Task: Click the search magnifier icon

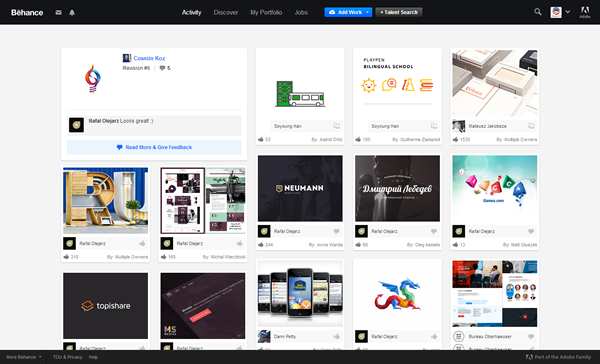Action: tap(538, 12)
